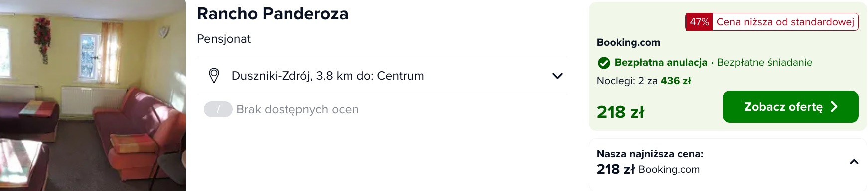This screenshot has height=191, width=868.
Task: Click the Bezpłatne śniadanie text
Action: (764, 63)
